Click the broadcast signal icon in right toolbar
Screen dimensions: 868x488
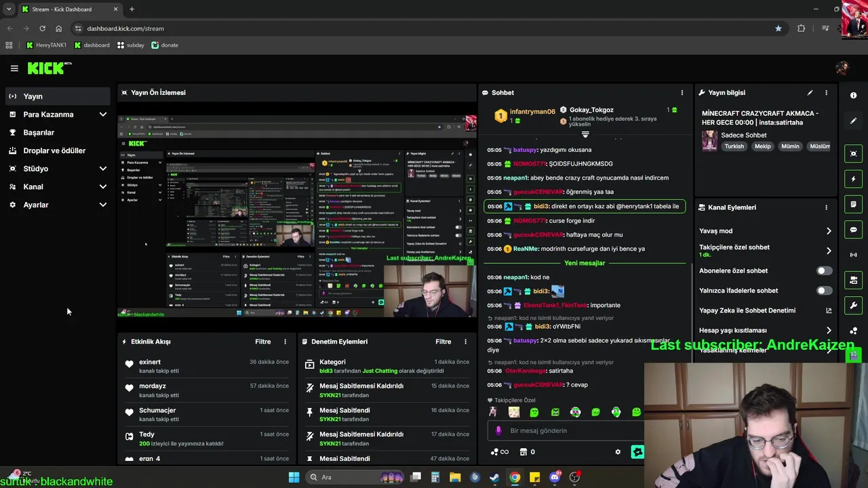click(x=853, y=255)
